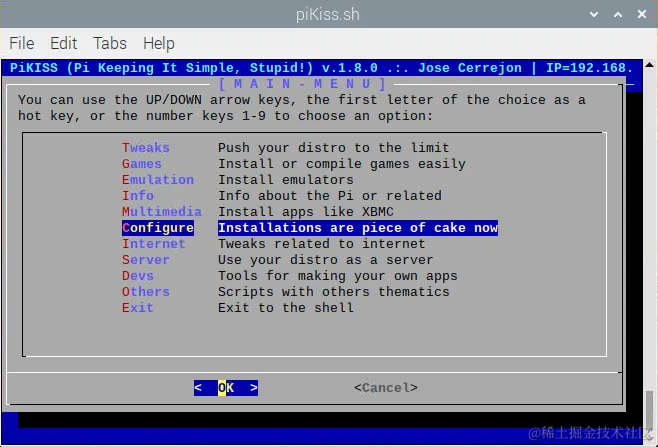Select the Others option
This screenshot has height=447, width=658.
click(x=146, y=291)
